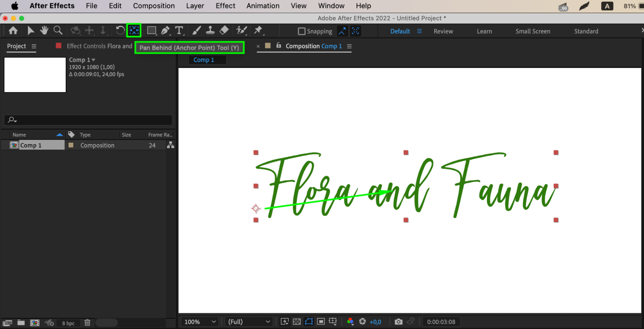
Task: Open the (Full) resolution dropdown
Action: coord(249,322)
